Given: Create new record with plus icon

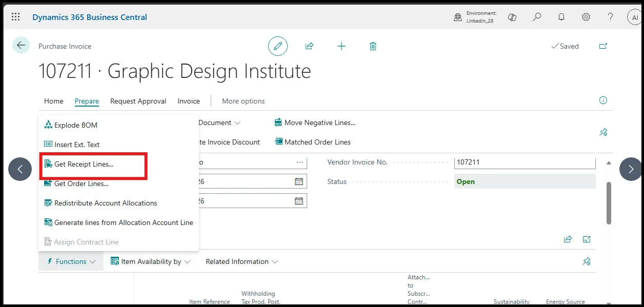Looking at the screenshot, I should 341,46.
